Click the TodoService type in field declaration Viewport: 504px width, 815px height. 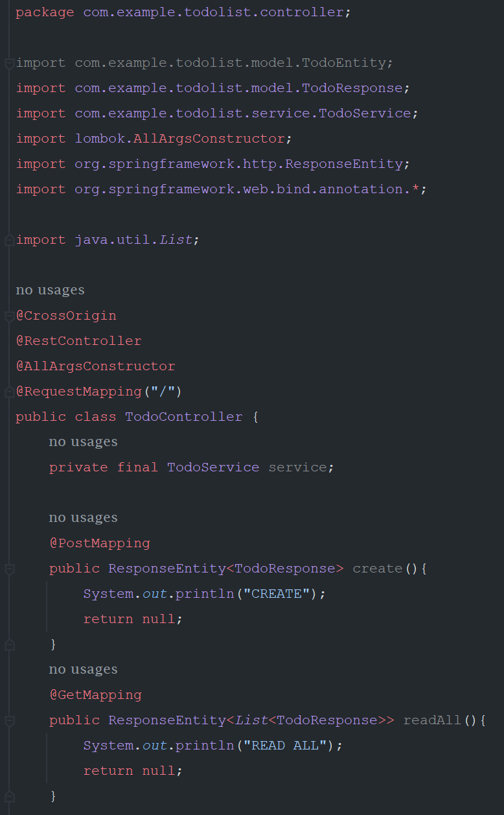click(213, 467)
